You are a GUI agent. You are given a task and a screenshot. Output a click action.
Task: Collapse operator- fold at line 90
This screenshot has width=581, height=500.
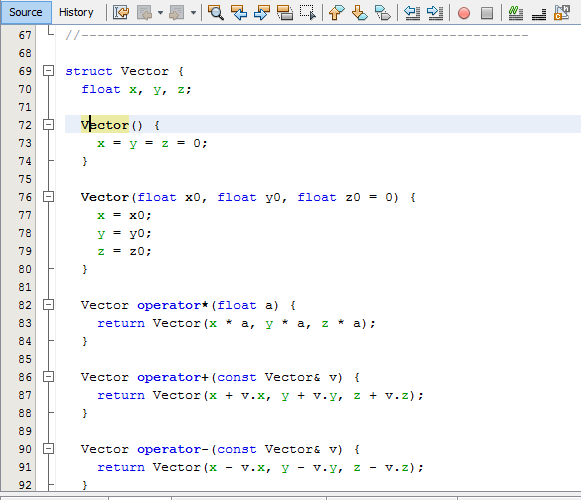(x=49, y=449)
